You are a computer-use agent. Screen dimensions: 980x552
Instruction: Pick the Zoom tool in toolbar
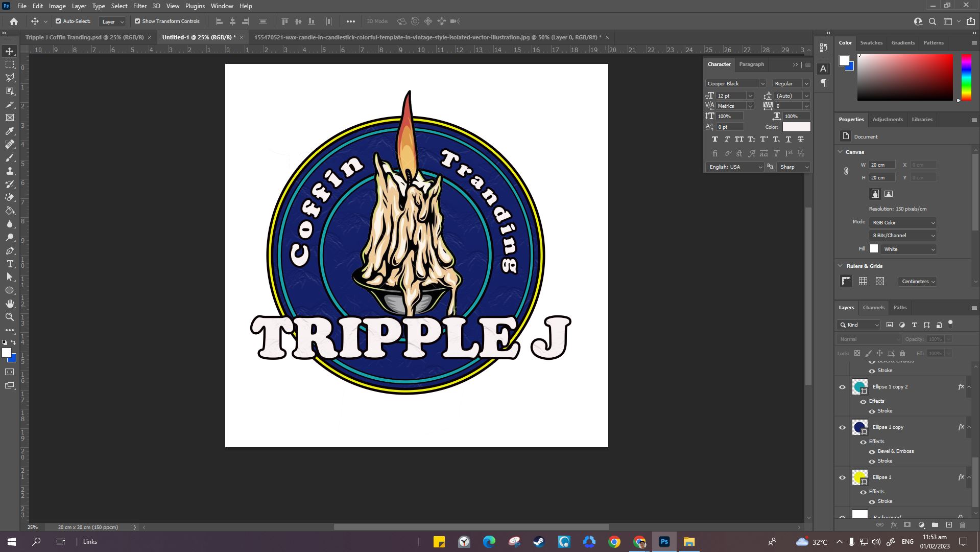click(x=10, y=317)
